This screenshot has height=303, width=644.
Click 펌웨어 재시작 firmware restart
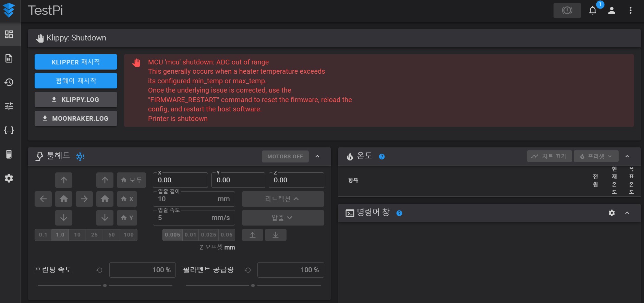tap(76, 81)
